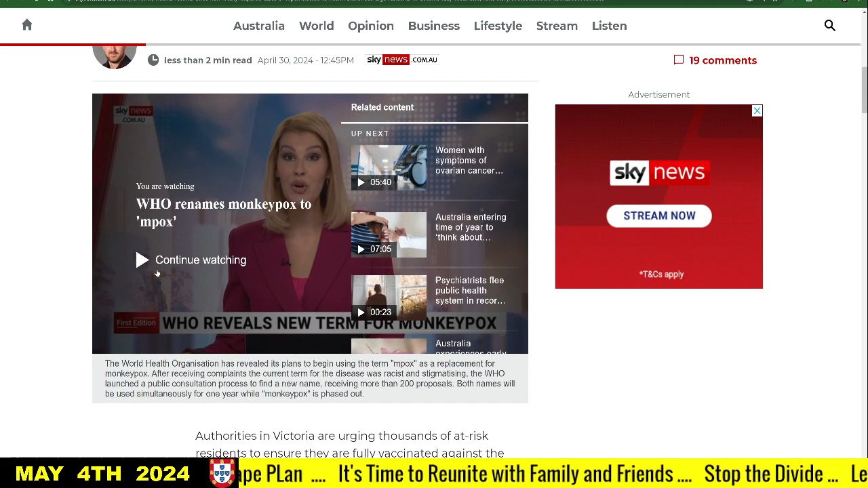Image resolution: width=868 pixels, height=488 pixels.
Task: Click the skynews.com.au source logo
Action: [x=402, y=60]
